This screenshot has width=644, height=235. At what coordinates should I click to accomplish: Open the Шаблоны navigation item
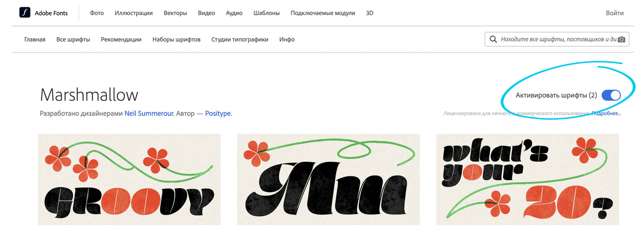[x=266, y=13]
